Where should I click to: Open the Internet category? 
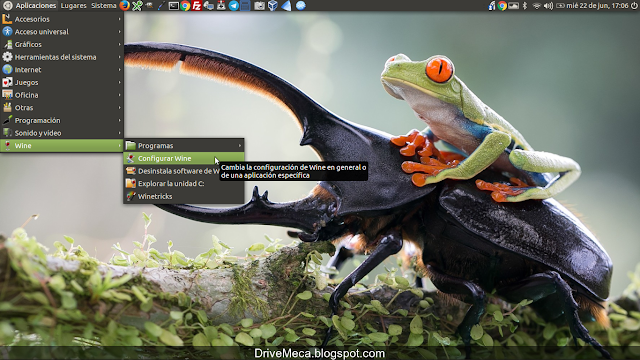pyautogui.click(x=62, y=69)
